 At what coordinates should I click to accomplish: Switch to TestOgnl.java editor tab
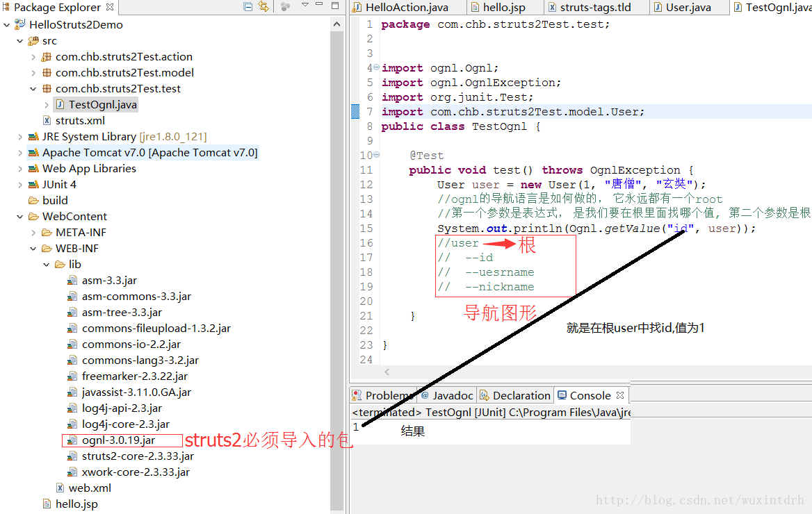coord(772,7)
